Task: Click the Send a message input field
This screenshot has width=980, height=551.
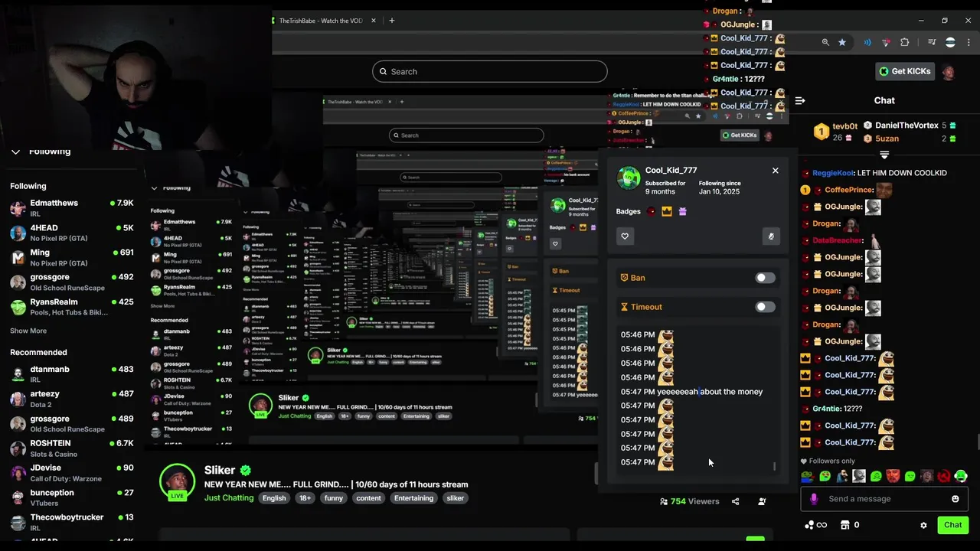Action: [884, 499]
